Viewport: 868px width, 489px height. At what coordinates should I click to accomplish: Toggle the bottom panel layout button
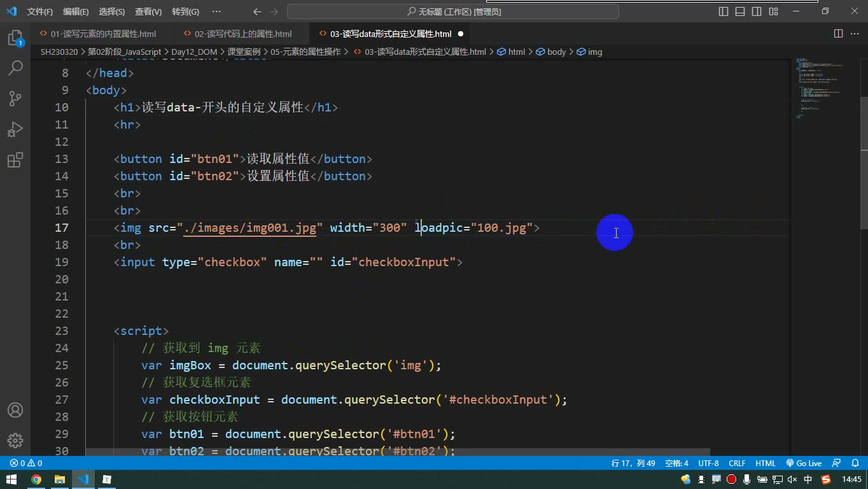tap(740, 11)
